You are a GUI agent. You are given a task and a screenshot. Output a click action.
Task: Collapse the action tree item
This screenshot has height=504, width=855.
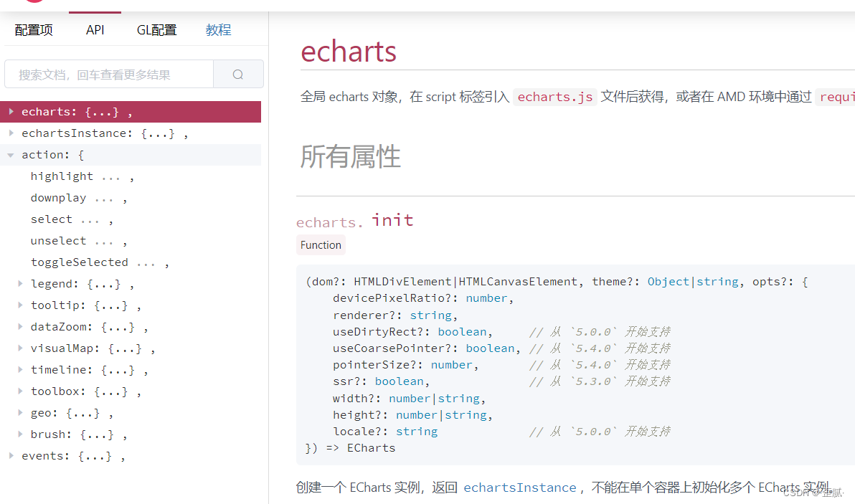[10, 154]
